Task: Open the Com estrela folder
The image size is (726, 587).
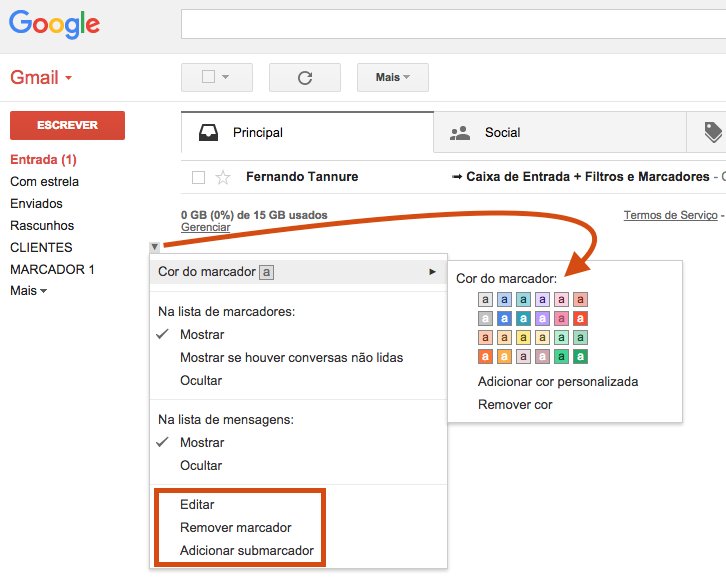Action: tap(44, 181)
